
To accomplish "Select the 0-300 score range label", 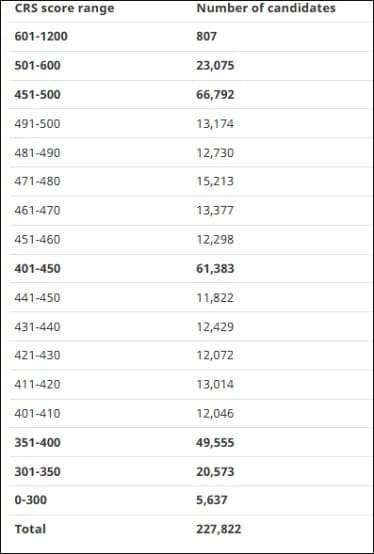I will point(31,500).
